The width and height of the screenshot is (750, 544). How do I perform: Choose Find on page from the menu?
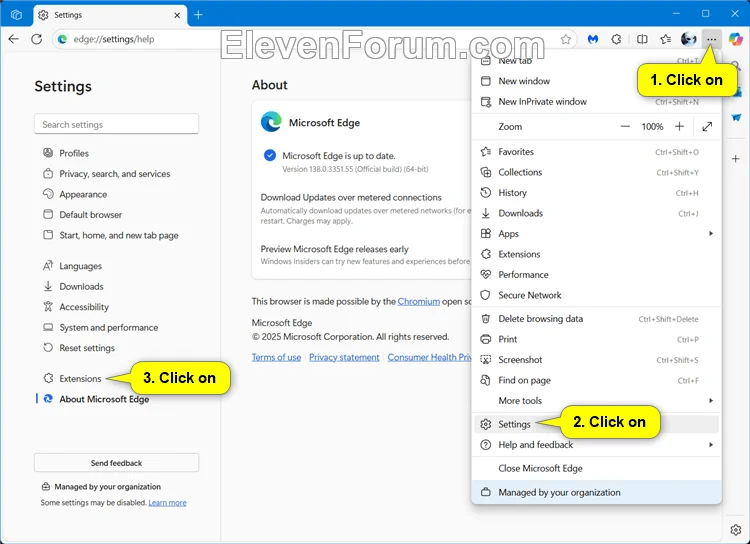[x=596, y=380]
